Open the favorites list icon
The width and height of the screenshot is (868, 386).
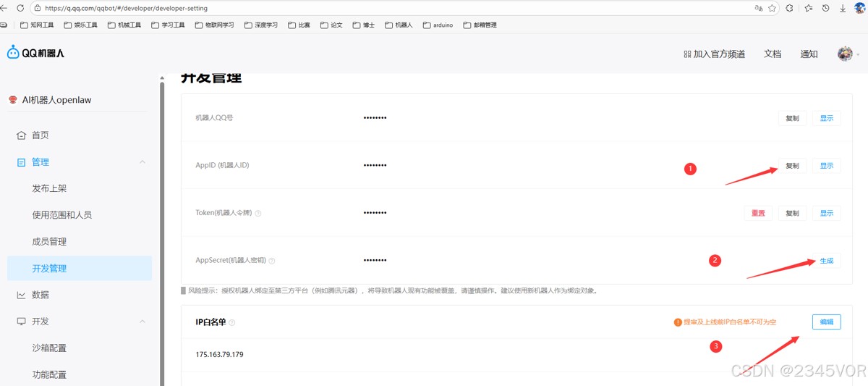[x=807, y=8]
